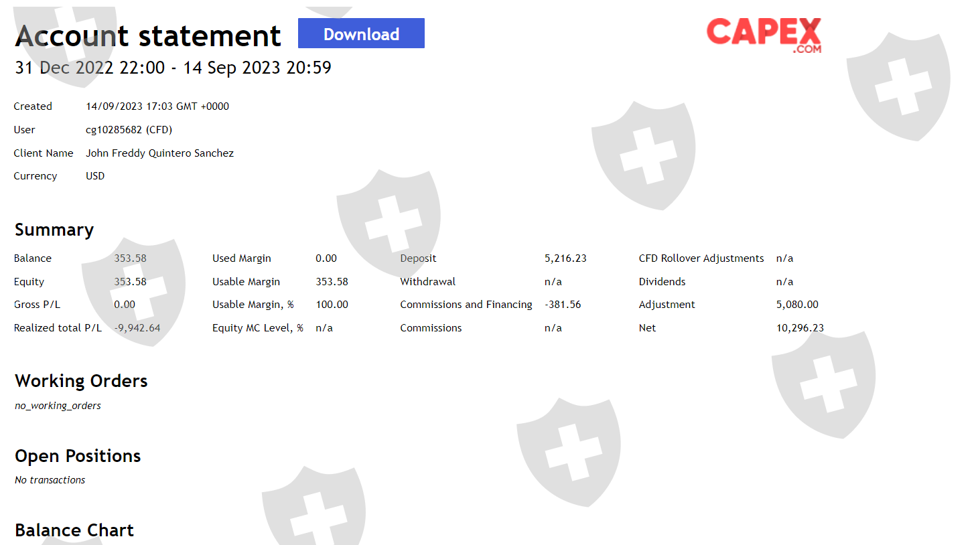Click the 'Usable Margin' label without percent
Screen dimensions: 980x545
[x=246, y=282]
